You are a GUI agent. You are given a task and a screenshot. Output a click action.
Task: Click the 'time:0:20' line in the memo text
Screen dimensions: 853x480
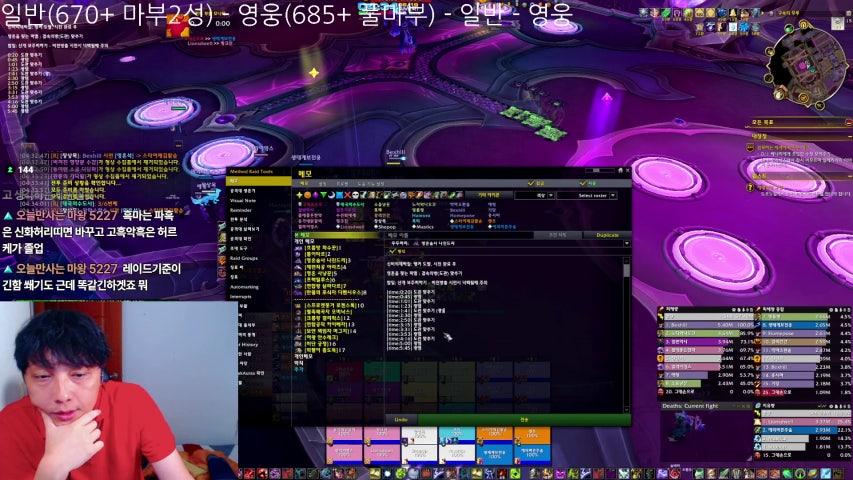412,292
